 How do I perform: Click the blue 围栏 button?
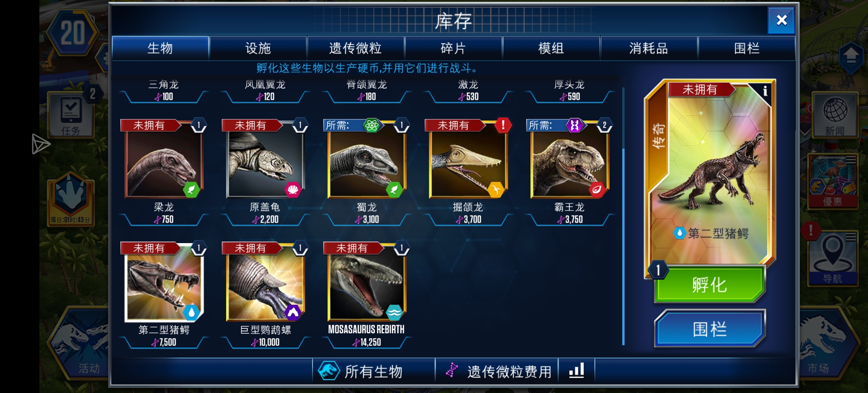710,329
